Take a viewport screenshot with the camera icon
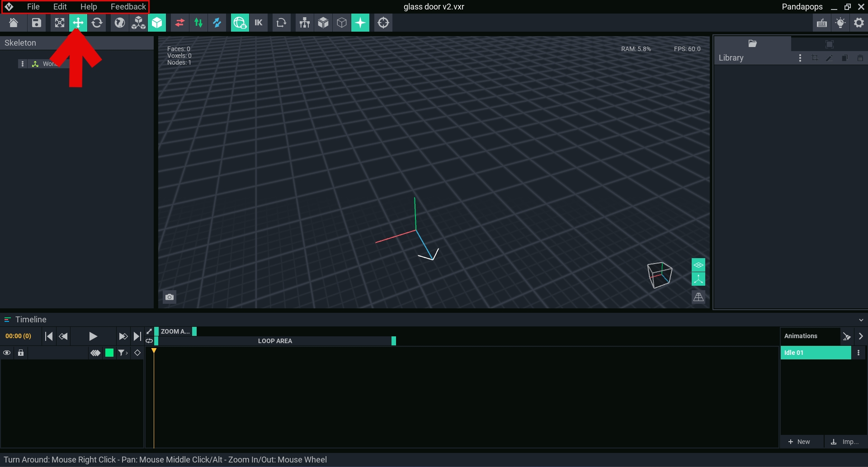The image size is (868, 467). tap(170, 297)
